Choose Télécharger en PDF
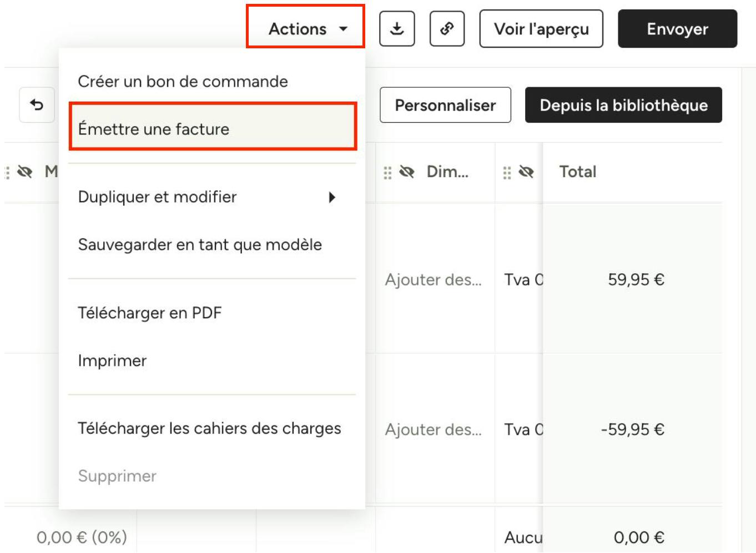 click(150, 313)
